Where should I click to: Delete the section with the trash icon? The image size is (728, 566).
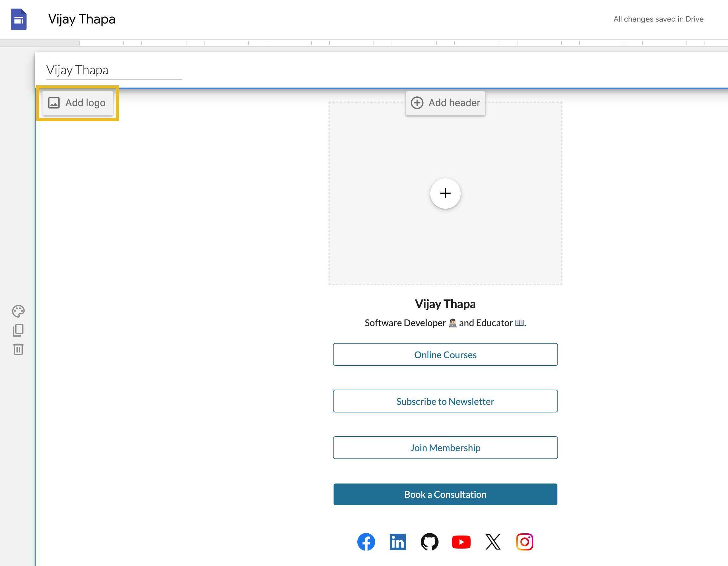coord(18,349)
